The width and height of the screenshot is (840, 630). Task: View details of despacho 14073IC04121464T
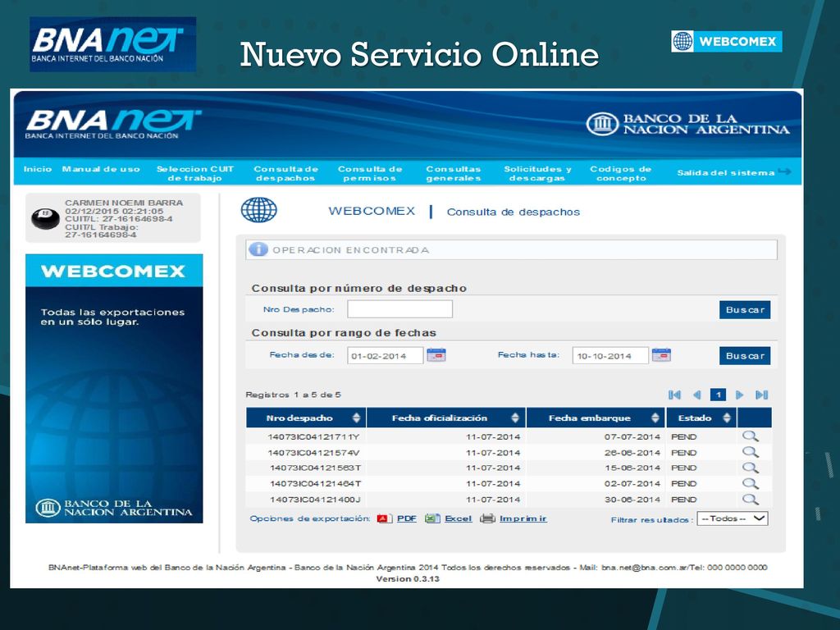(x=750, y=484)
